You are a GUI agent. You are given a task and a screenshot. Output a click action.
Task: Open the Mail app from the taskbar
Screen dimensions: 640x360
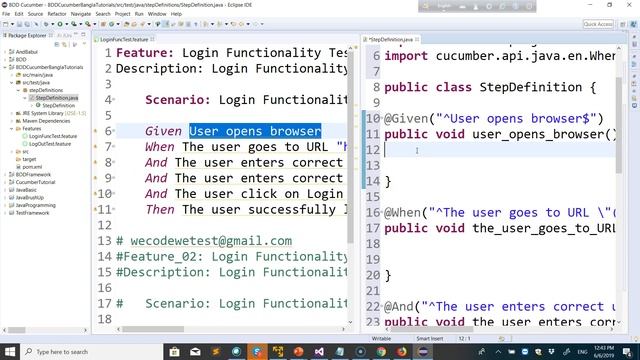coord(195,351)
